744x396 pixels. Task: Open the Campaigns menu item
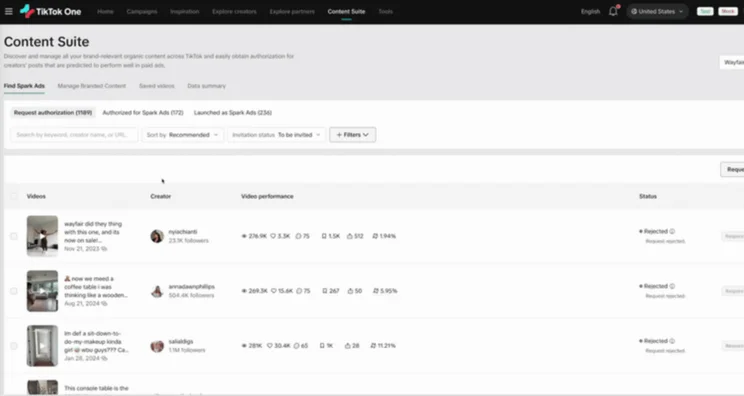[x=142, y=11]
